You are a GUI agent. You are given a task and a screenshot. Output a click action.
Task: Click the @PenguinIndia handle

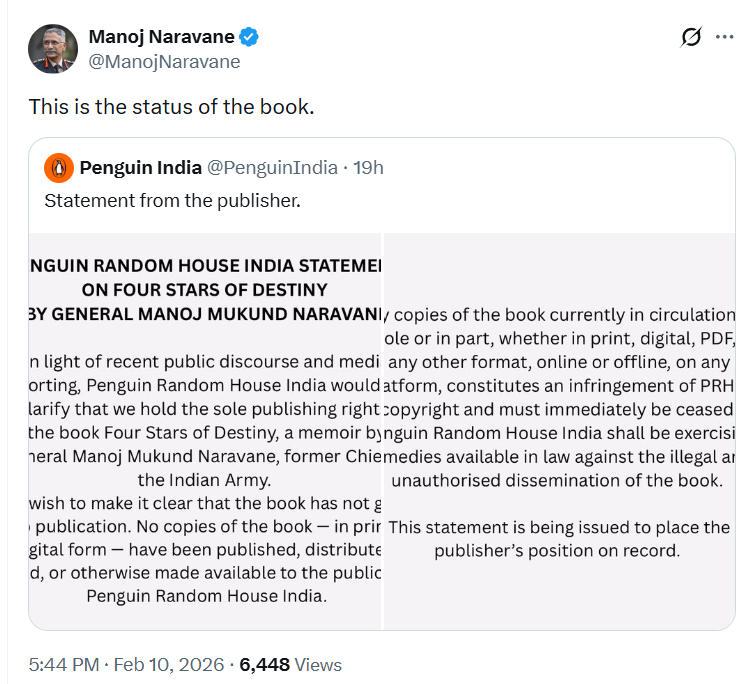(x=272, y=167)
